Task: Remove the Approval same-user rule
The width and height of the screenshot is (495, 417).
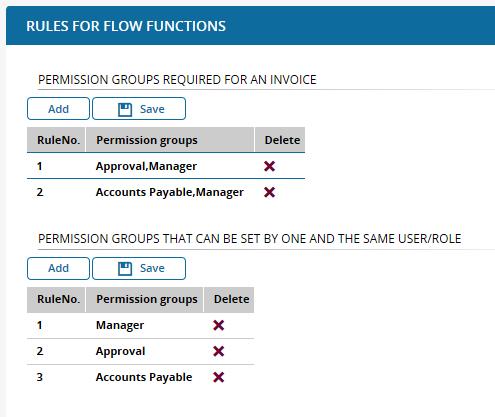Action: coord(218,351)
